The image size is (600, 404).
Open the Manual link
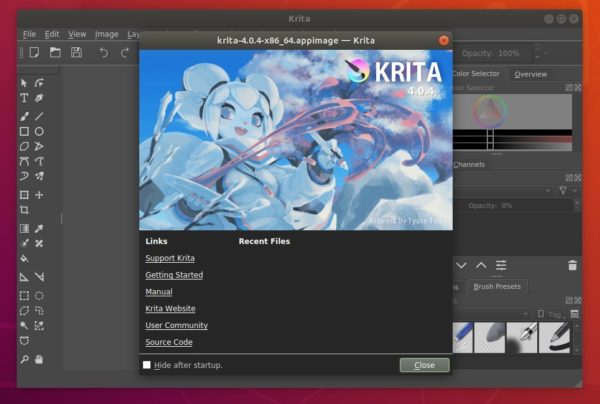(159, 292)
